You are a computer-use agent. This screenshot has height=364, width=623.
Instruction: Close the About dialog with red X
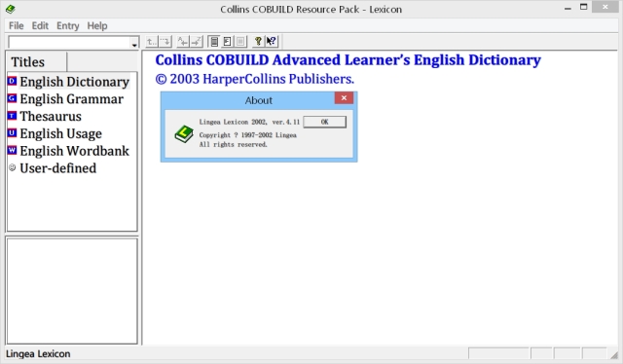click(x=344, y=97)
